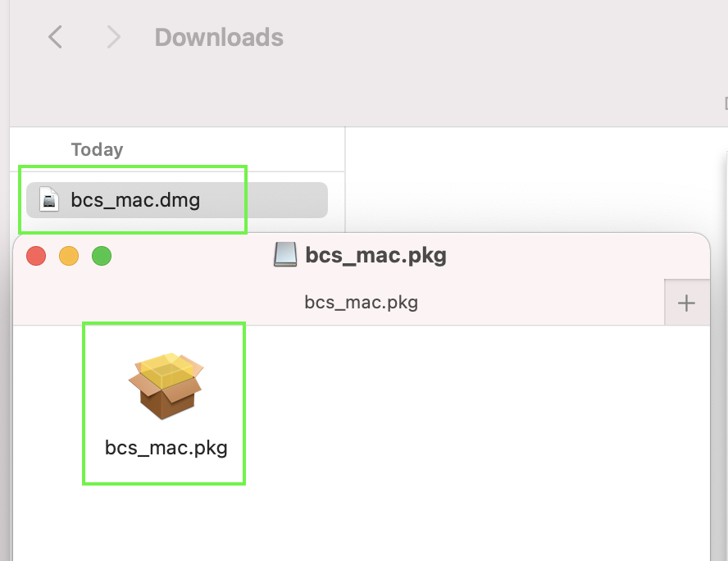Click the bcs_mac.pkg file name label
This screenshot has width=728, height=561.
coord(166,448)
